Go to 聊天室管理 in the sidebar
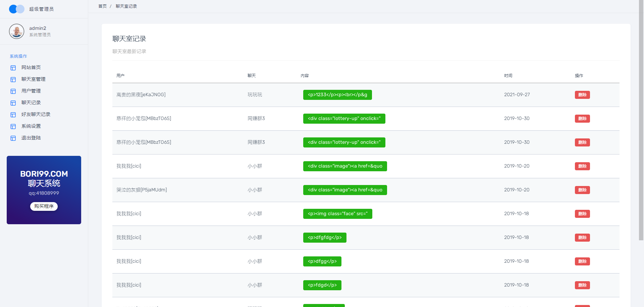Viewport: 644px width, 307px height. click(x=33, y=79)
